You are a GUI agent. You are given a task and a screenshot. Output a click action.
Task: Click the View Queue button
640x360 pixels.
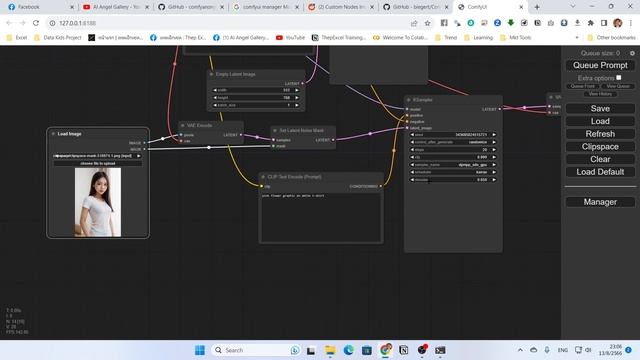(618, 86)
